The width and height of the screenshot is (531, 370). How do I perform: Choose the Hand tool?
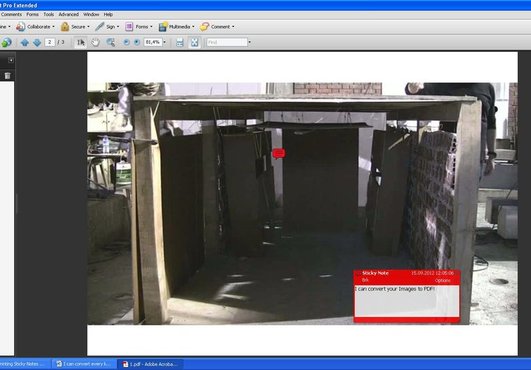95,42
